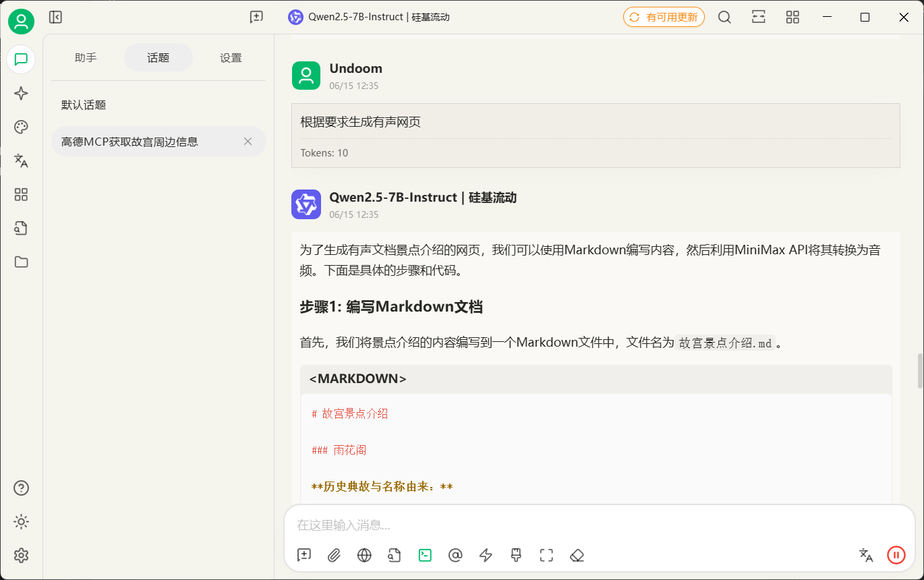The image size is (924, 580).
Task: Click the inline code 故宫景点介绍.md
Action: tap(725, 343)
